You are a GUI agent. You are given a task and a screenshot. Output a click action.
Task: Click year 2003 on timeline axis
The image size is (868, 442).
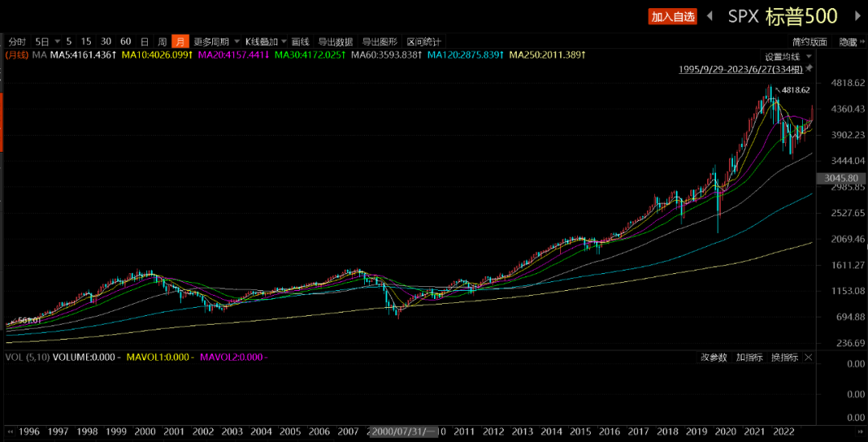click(x=231, y=432)
